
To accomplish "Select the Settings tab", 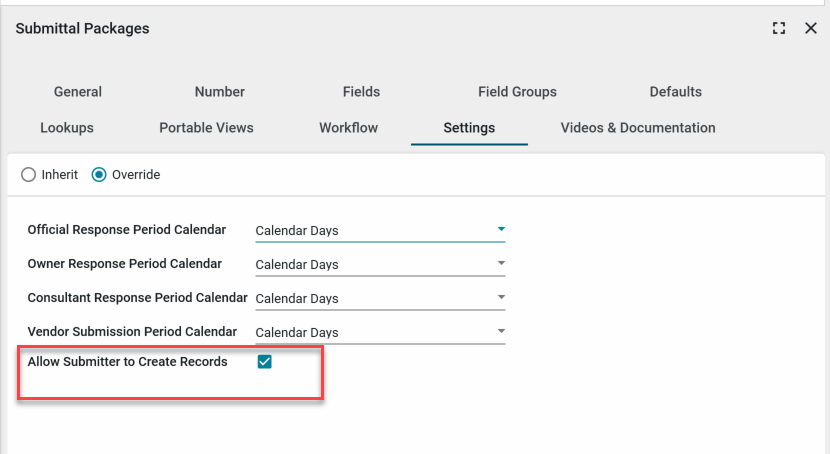I will point(469,128).
